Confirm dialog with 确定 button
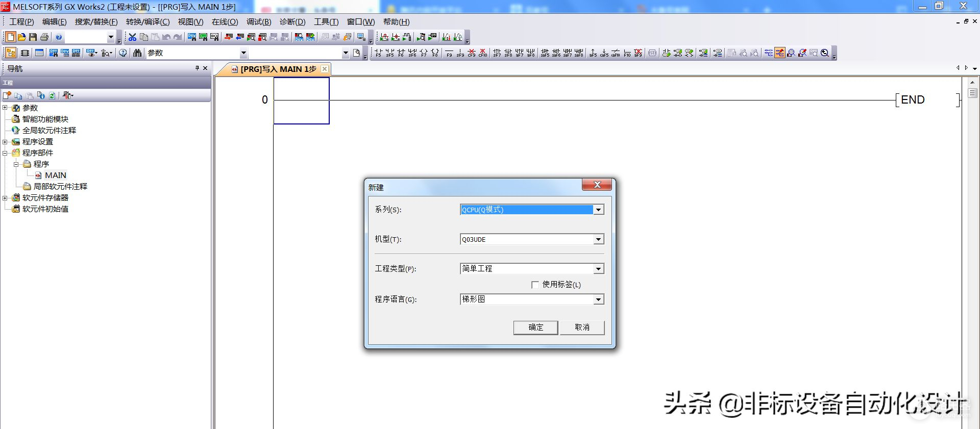Viewport: 980px width, 429px height. (535, 327)
